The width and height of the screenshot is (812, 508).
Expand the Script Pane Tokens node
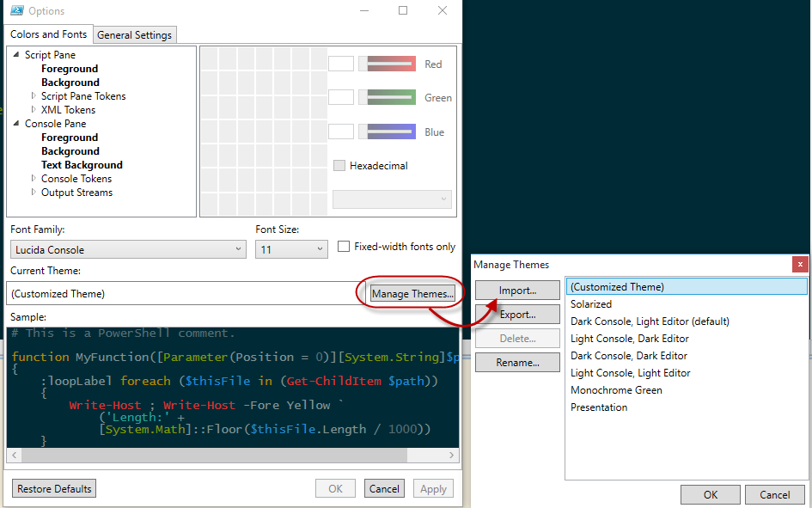tap(34, 96)
